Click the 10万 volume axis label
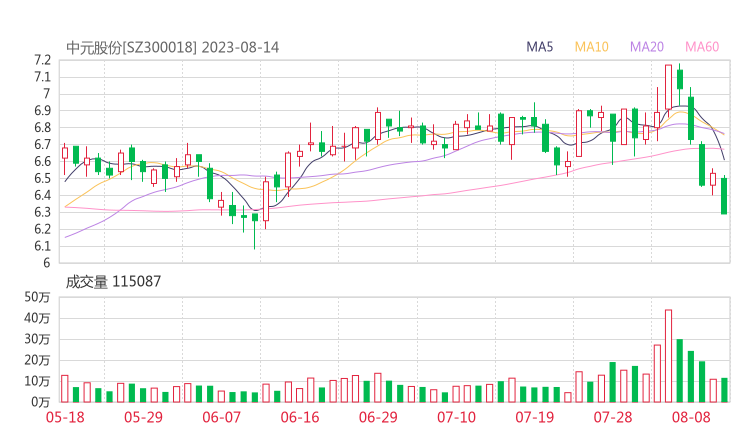 pyautogui.click(x=37, y=381)
